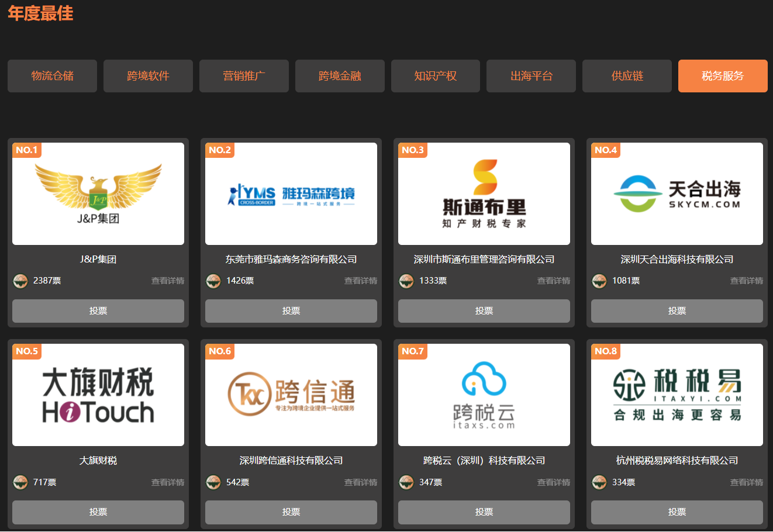
Task: Vote for 东莞市雅玛森商务咨询有限公司
Action: point(291,311)
